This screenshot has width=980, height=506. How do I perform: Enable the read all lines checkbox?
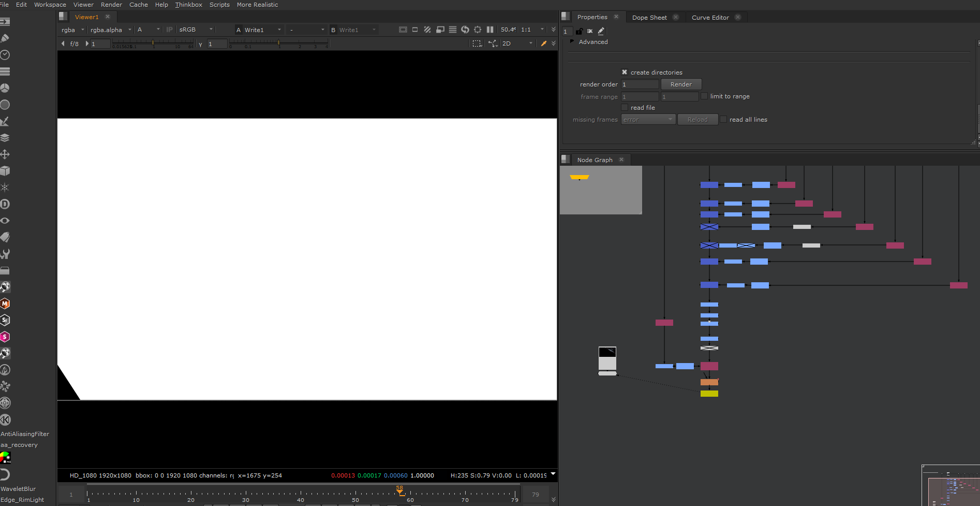(723, 119)
